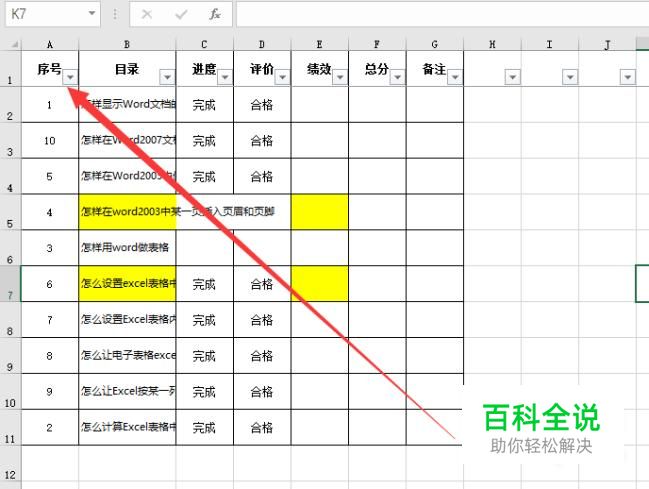This screenshot has height=489, width=649.
Task: Select cell with 序号 value 2
Action: click(x=50, y=427)
